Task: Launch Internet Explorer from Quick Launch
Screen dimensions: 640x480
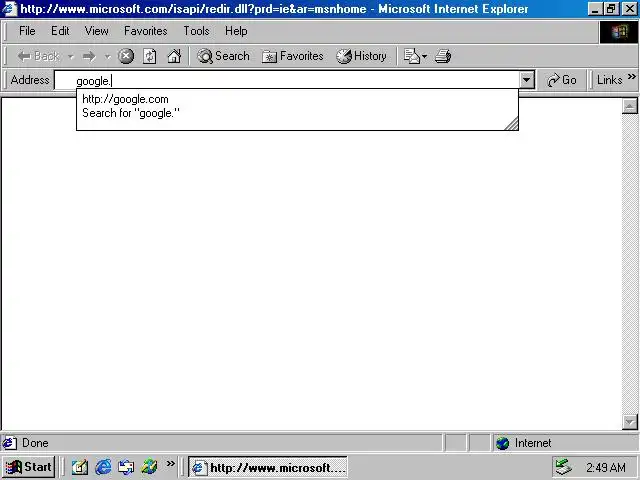Action: point(103,467)
